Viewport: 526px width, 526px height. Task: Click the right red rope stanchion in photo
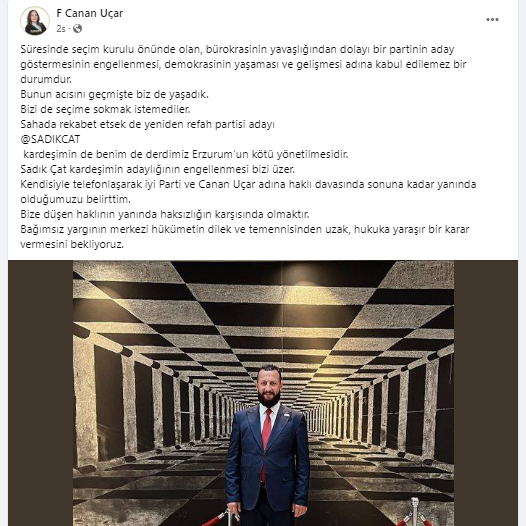coord(415,513)
